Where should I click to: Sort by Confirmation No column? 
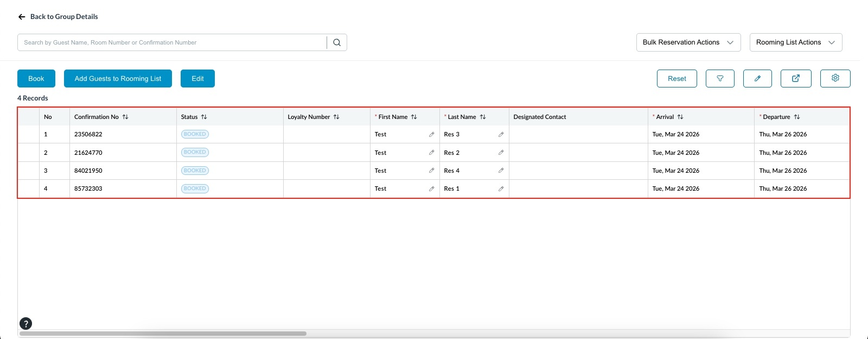pos(125,117)
